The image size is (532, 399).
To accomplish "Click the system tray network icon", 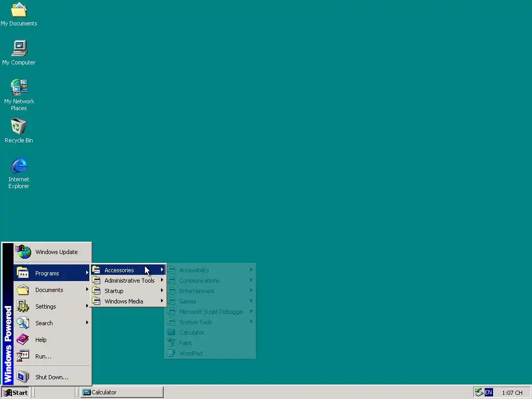I will pos(478,392).
